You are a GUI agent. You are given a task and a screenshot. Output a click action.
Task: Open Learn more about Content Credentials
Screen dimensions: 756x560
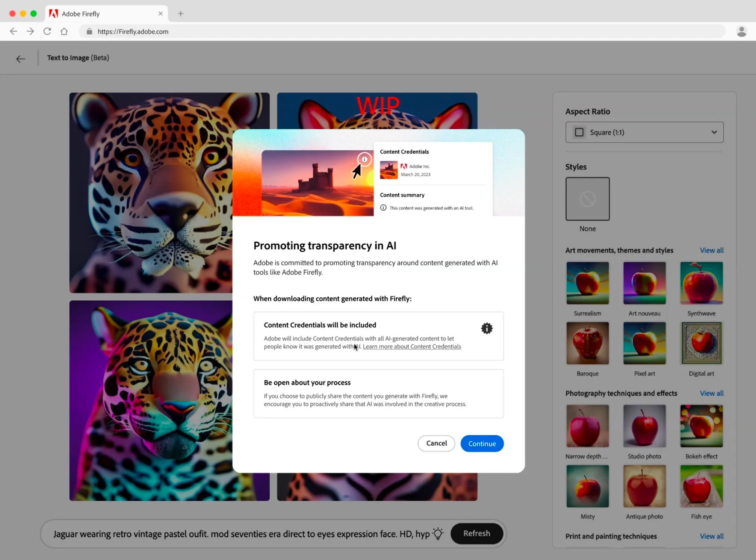(x=411, y=346)
